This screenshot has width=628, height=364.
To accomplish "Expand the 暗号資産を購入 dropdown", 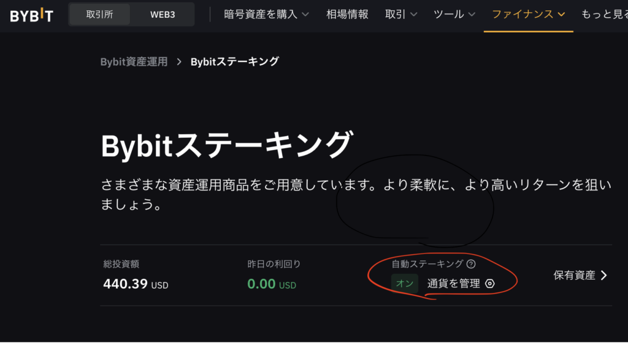I will coord(266,14).
